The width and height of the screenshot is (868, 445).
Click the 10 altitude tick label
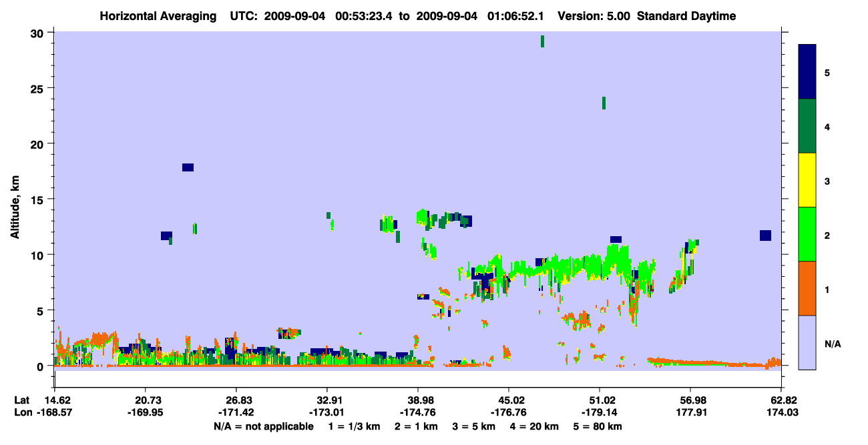(39, 255)
